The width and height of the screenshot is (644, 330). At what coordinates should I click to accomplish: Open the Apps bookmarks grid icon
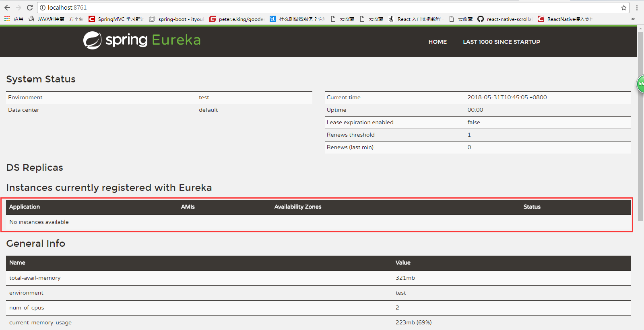pos(7,19)
